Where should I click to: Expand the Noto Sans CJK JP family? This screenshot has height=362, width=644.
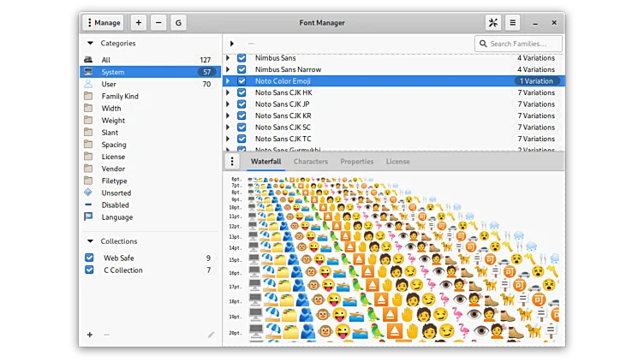point(228,104)
